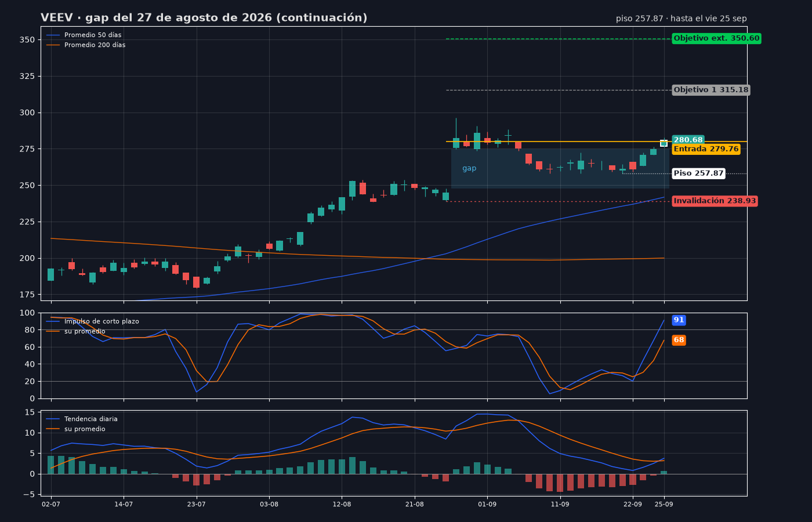Click the x-axis date label 02-07
Image resolution: width=812 pixels, height=522 pixels.
pyautogui.click(x=51, y=505)
